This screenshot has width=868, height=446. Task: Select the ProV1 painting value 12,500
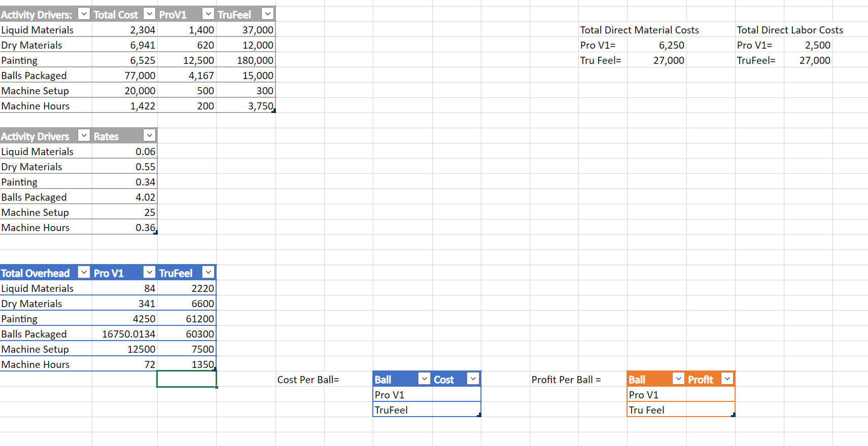187,60
